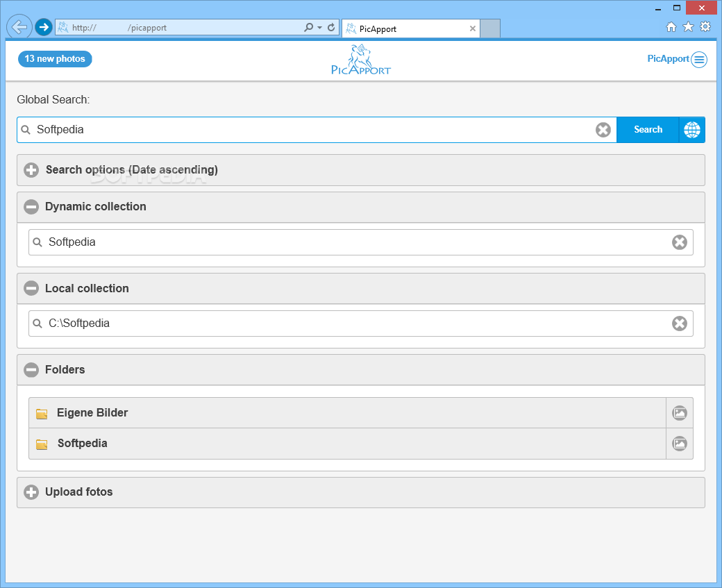Click the browser forward arrow button
This screenshot has height=588, width=722.
click(44, 27)
